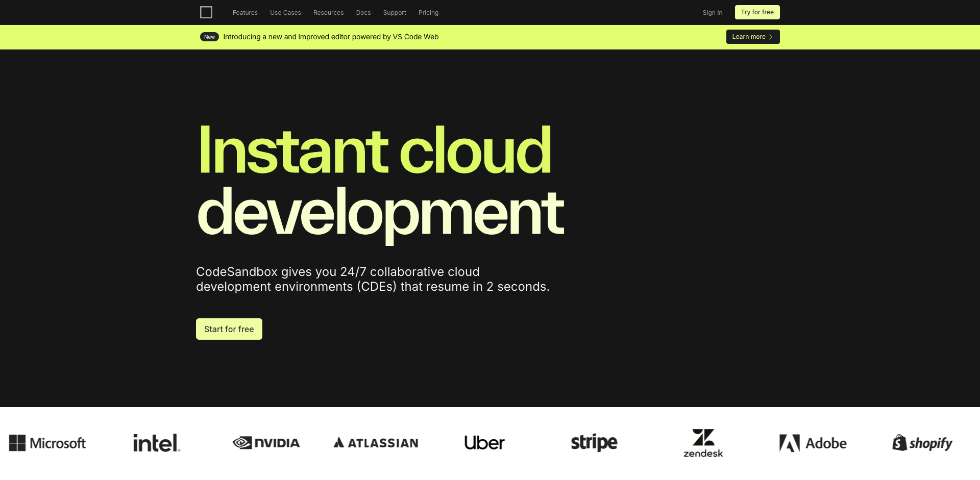
Task: Click the Atlassian logo
Action: coord(376,443)
